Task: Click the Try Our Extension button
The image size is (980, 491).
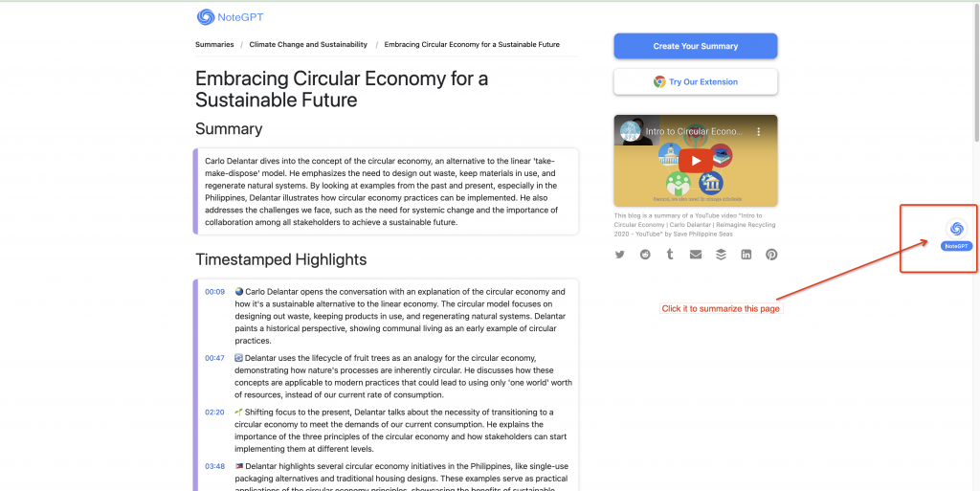Action: click(696, 82)
